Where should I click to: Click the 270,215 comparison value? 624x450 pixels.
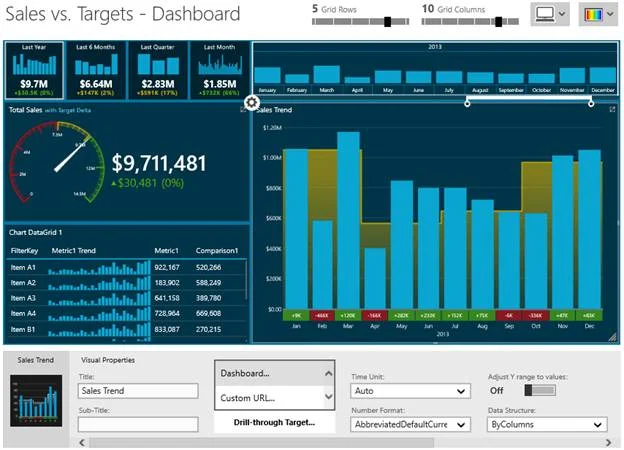click(208, 329)
